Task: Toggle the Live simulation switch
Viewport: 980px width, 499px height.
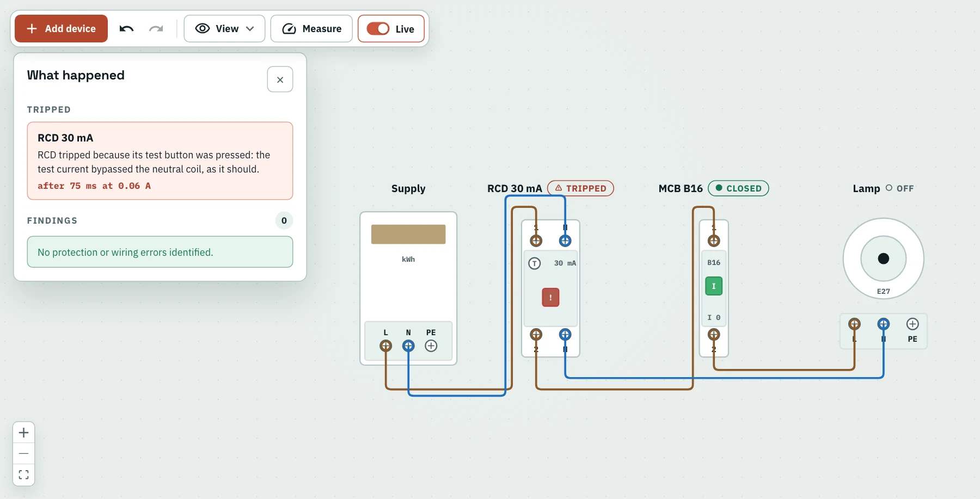Action: 391,29
